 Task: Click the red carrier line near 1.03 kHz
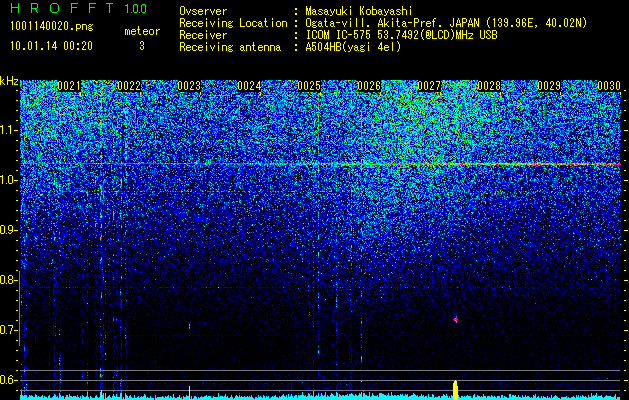click(x=321, y=164)
